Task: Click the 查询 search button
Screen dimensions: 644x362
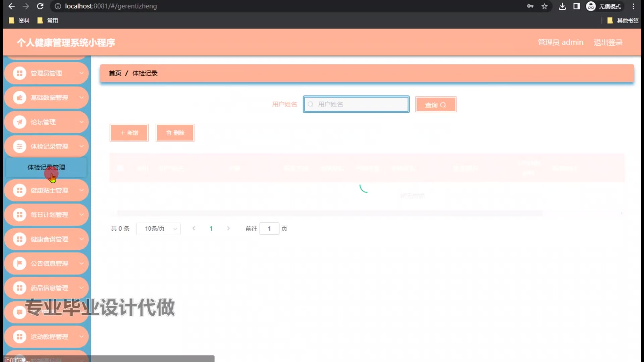Action: tap(435, 105)
